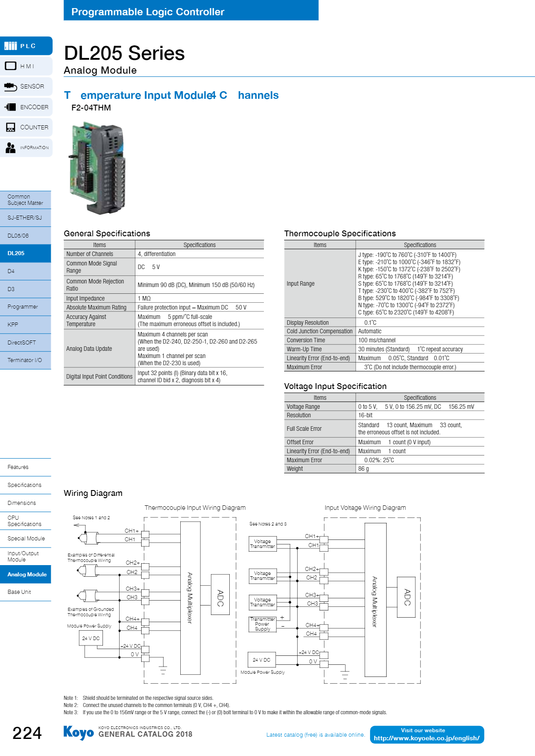The image size is (535, 756).
Task: Go to the Features section tab
Action: pyautogui.click(x=26, y=467)
